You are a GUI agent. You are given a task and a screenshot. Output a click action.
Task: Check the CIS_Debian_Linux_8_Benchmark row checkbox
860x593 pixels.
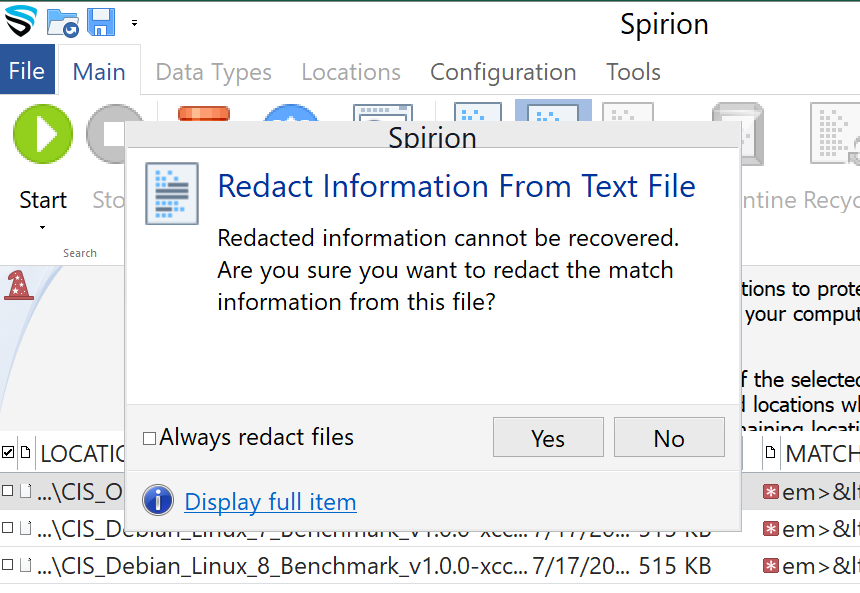(x=8, y=566)
